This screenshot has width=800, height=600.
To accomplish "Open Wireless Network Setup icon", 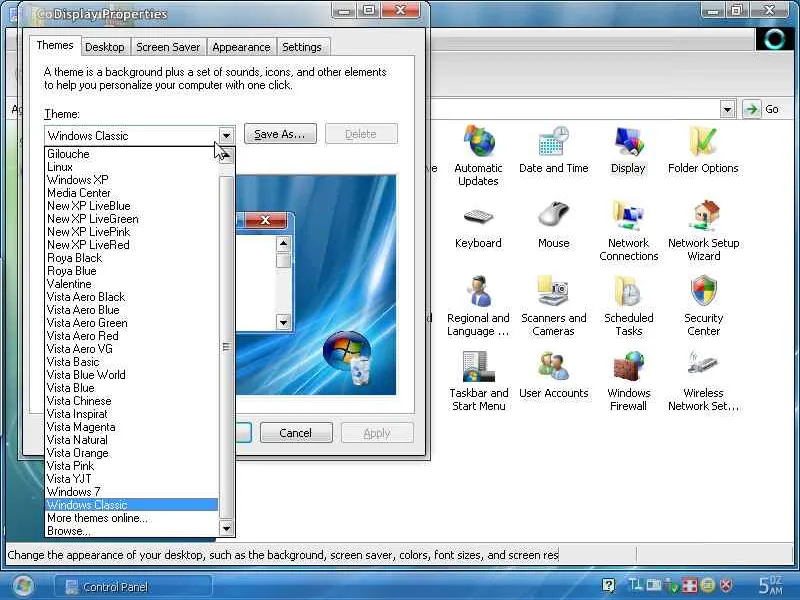I will pyautogui.click(x=704, y=381).
